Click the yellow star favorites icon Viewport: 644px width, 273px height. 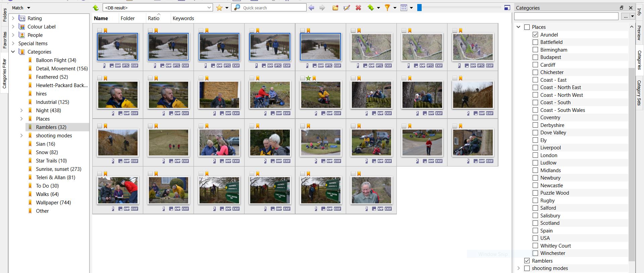tap(219, 8)
